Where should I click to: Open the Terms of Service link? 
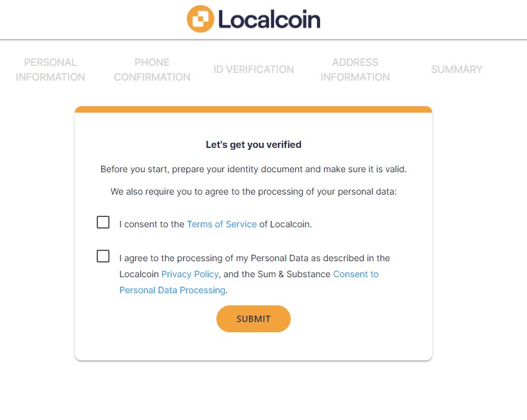[222, 224]
